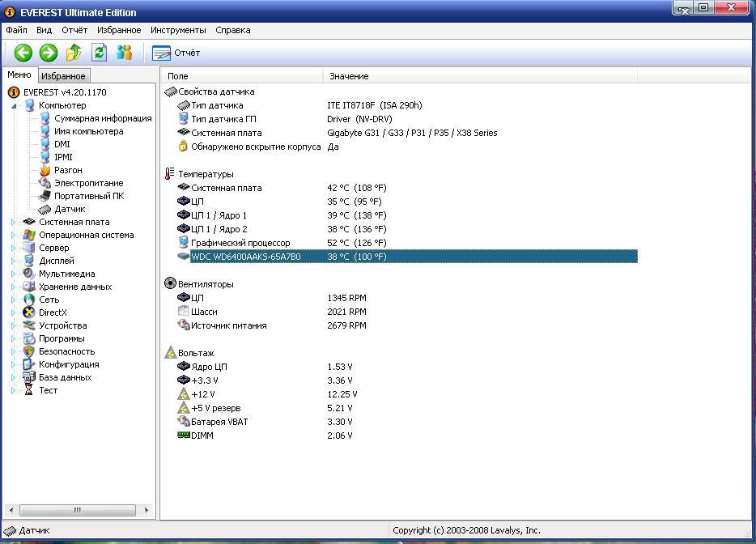756x544 pixels.
Task: Click the Up level arrow icon
Action: pyautogui.click(x=74, y=53)
